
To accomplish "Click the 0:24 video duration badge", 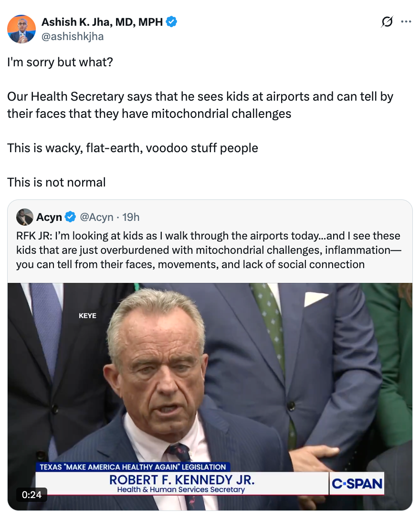I will [x=31, y=495].
